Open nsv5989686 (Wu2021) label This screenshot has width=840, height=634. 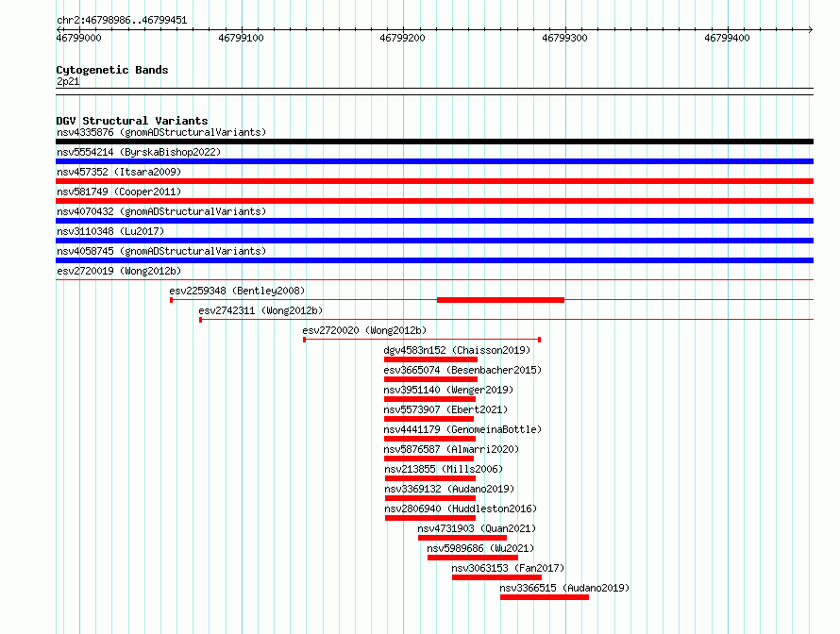point(480,548)
